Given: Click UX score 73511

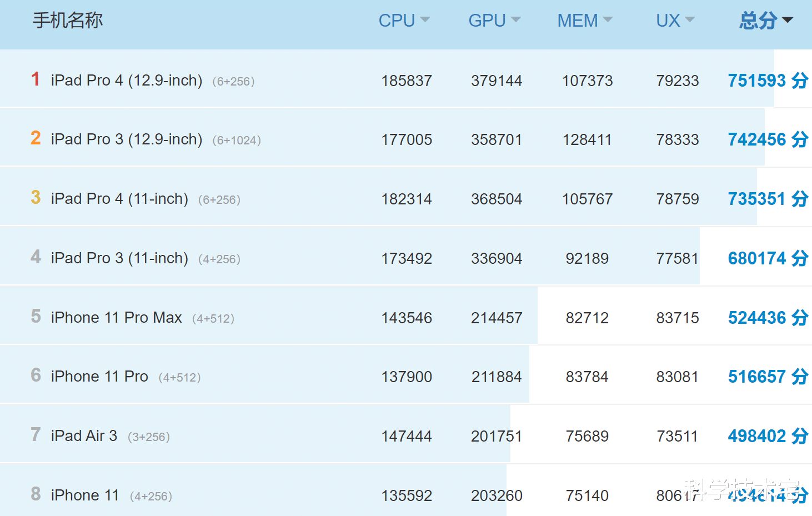Looking at the screenshot, I should pyautogui.click(x=678, y=437).
